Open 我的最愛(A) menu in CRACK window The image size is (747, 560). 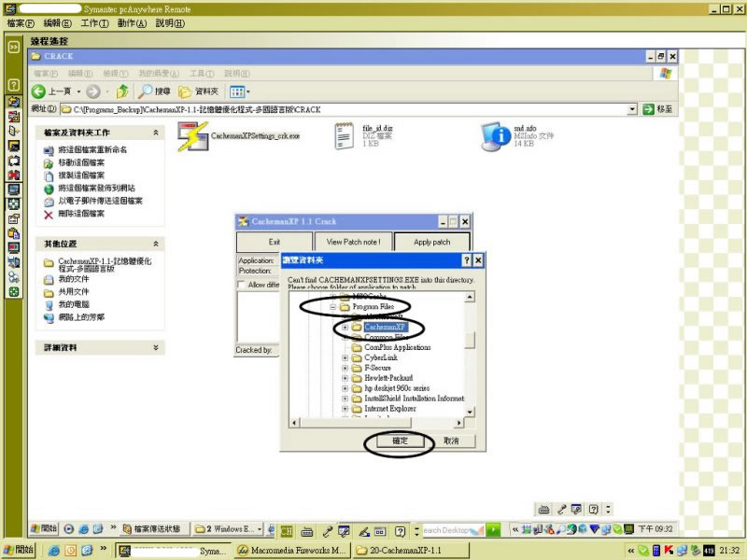pos(159,74)
